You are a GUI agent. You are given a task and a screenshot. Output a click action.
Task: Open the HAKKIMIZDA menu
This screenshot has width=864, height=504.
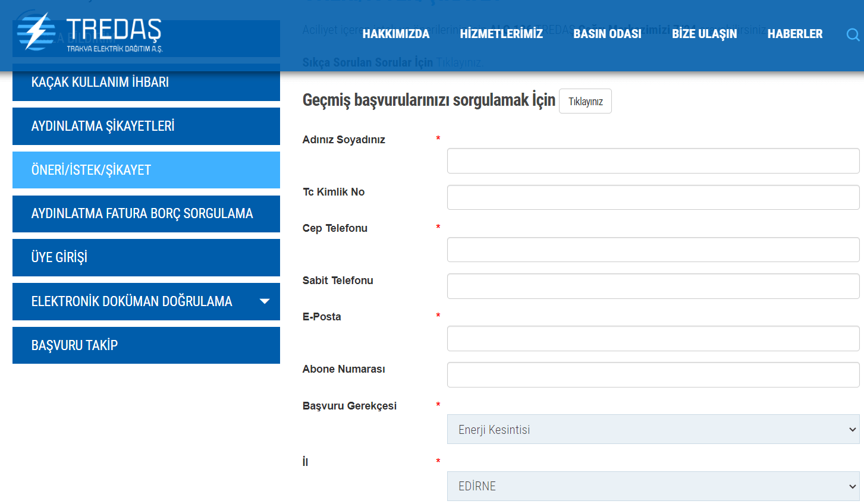[x=396, y=34]
